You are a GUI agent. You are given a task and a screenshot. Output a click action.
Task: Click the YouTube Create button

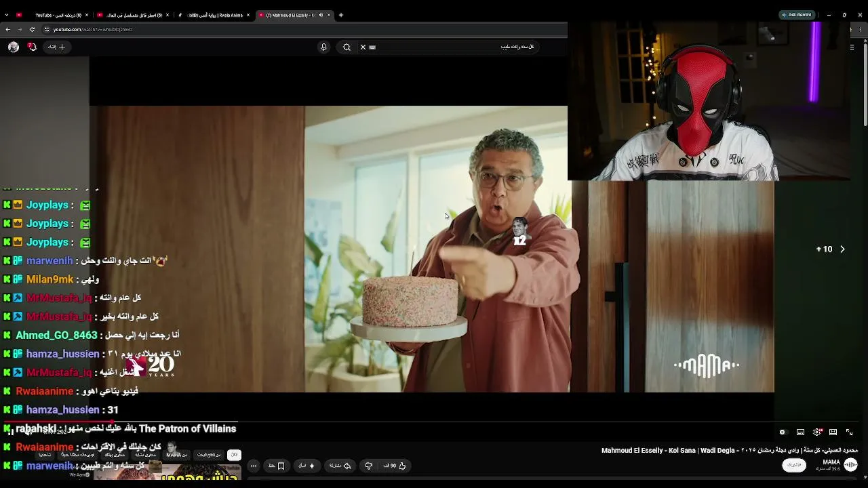56,47
